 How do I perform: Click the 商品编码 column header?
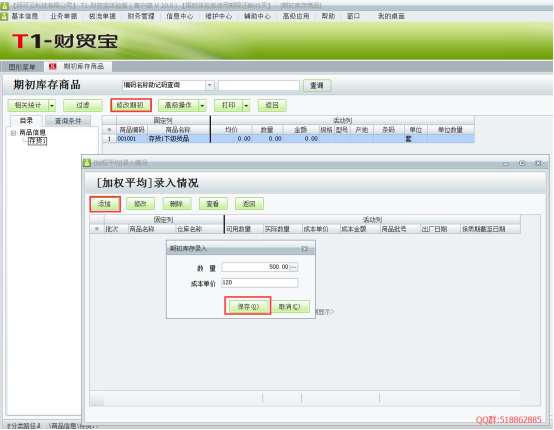coord(132,130)
